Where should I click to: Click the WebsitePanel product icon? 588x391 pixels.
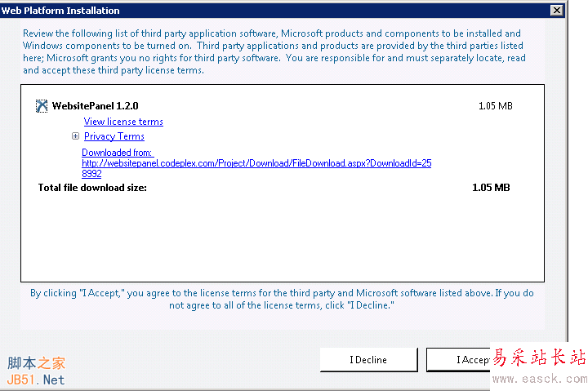(42, 106)
